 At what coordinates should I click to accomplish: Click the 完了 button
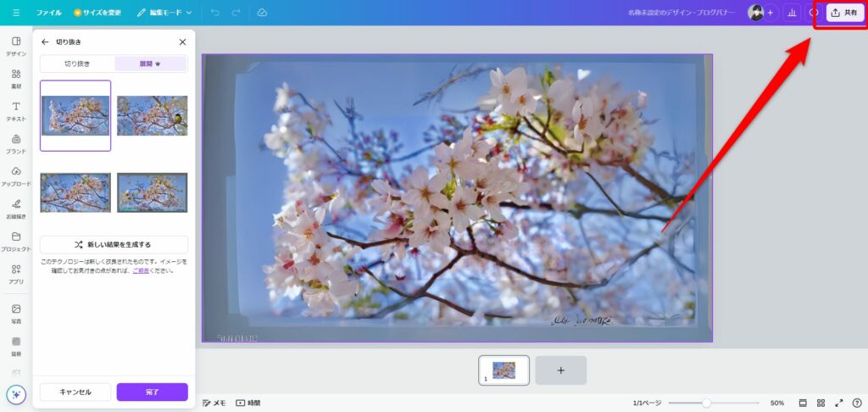tap(152, 392)
